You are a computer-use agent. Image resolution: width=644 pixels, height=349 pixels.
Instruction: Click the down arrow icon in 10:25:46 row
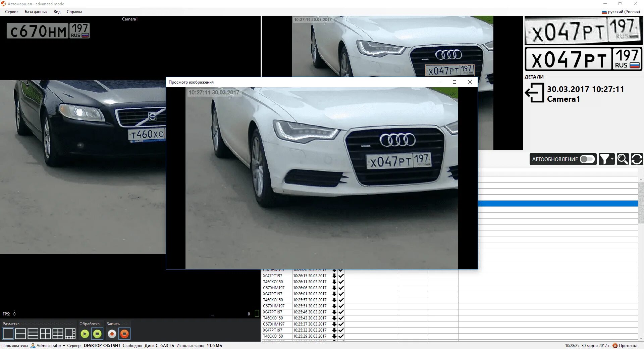[x=334, y=312]
